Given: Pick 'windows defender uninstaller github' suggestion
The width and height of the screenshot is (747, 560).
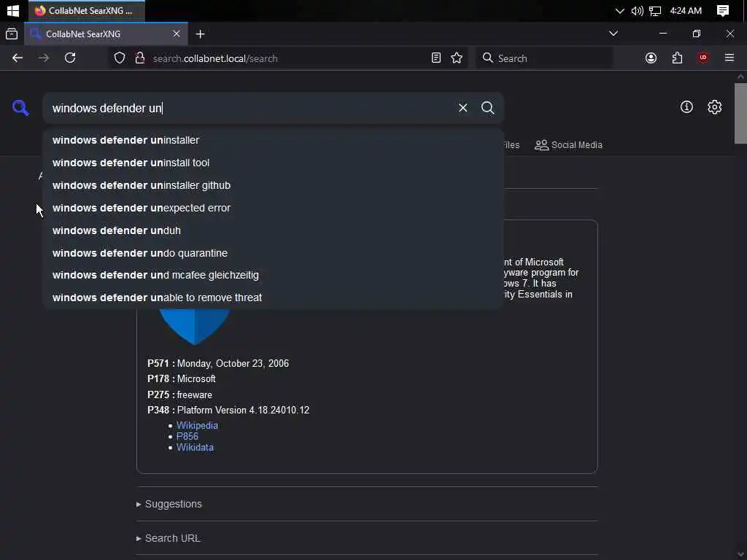Looking at the screenshot, I should [273, 185].
